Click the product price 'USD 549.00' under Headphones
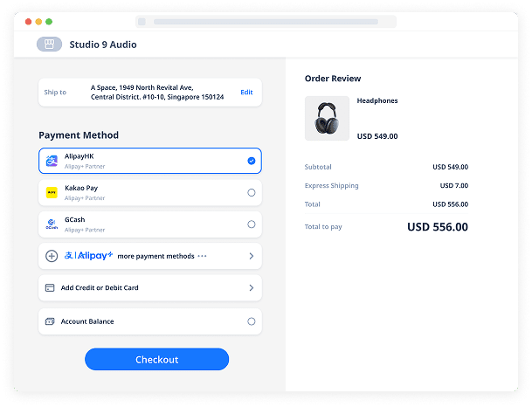The height and width of the screenshot is (407, 532). [x=377, y=136]
